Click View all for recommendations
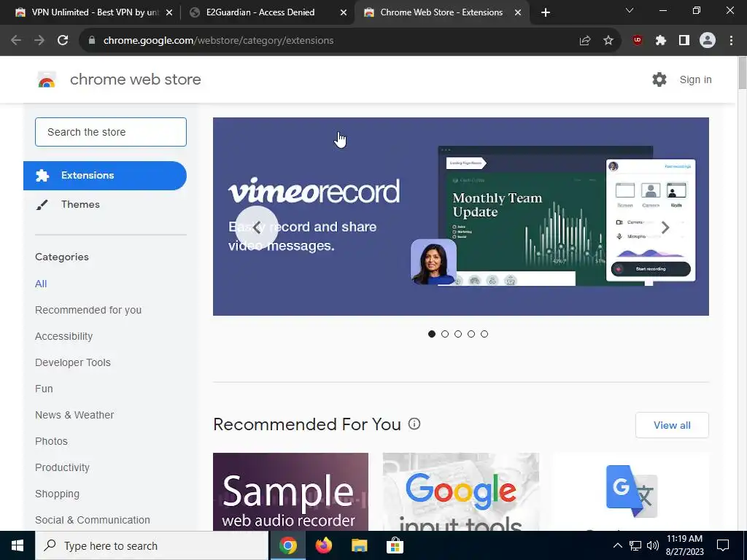747x560 pixels. tap(672, 425)
